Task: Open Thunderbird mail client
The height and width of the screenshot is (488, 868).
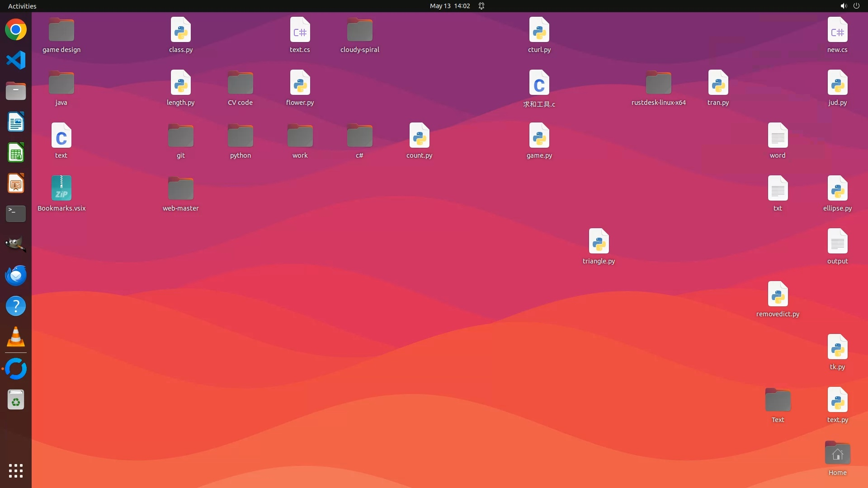Action: click(16, 275)
